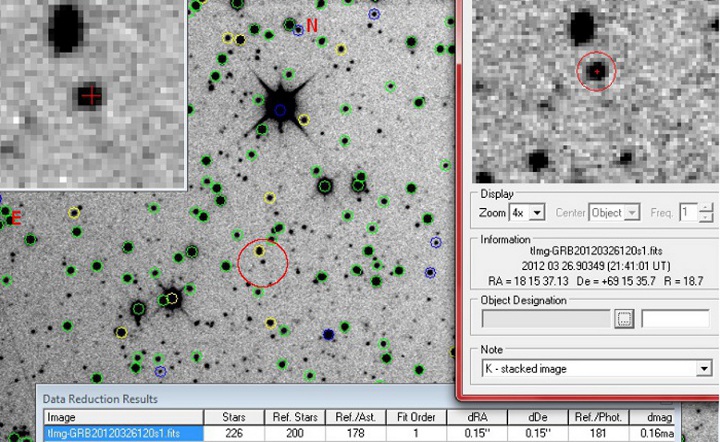Click the Ref./Ast. column header
The height and width of the screenshot is (442, 720).
tap(355, 417)
